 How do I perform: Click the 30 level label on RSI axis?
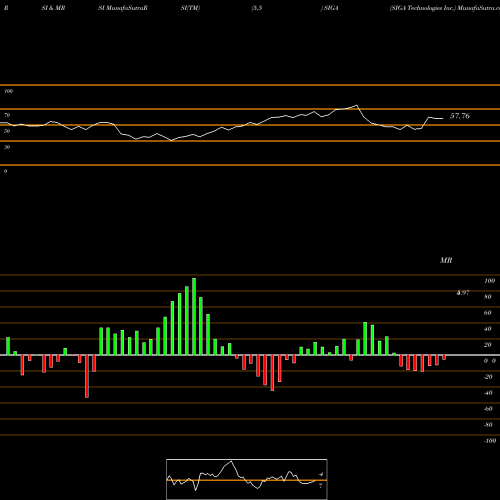[7, 147]
